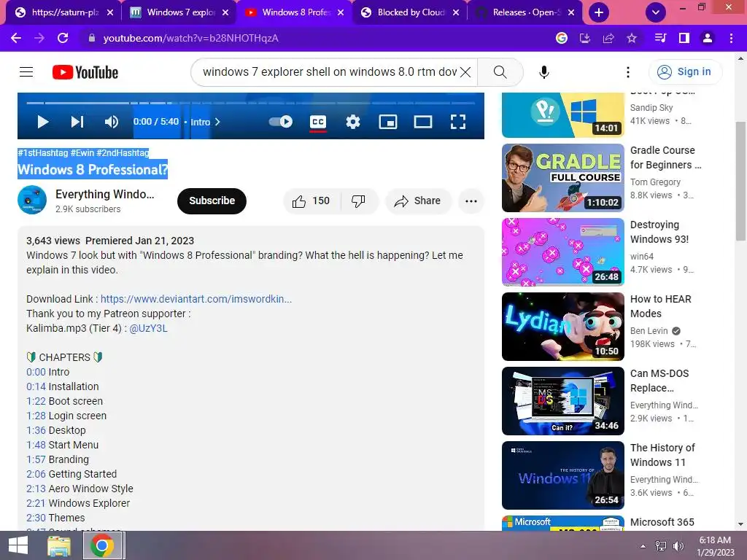Jump to 0:14 Installation chapter
The width and height of the screenshot is (747, 560).
[x=36, y=386]
